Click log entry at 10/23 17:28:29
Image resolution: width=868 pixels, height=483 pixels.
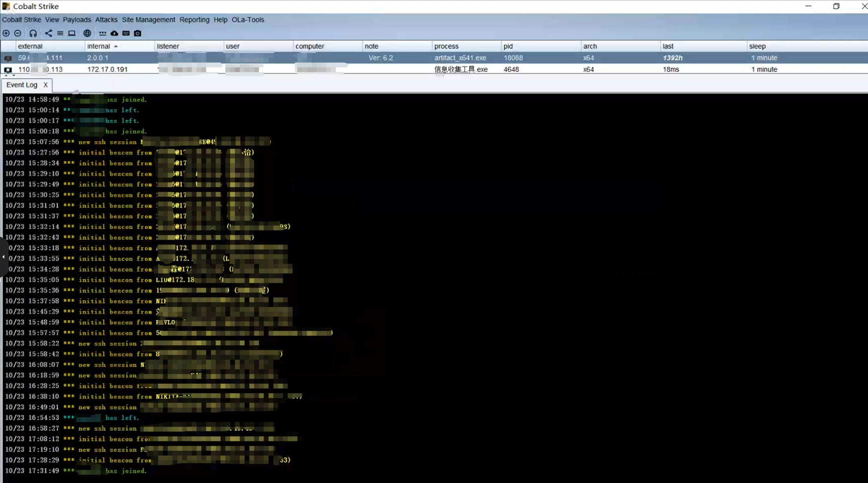tap(148, 460)
